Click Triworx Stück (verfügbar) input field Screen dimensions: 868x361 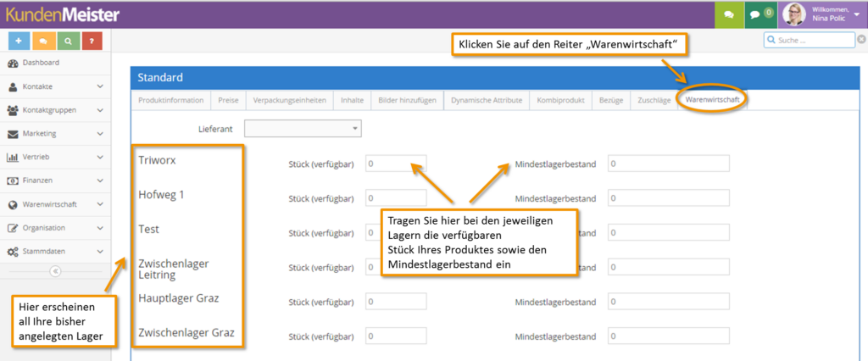point(396,164)
